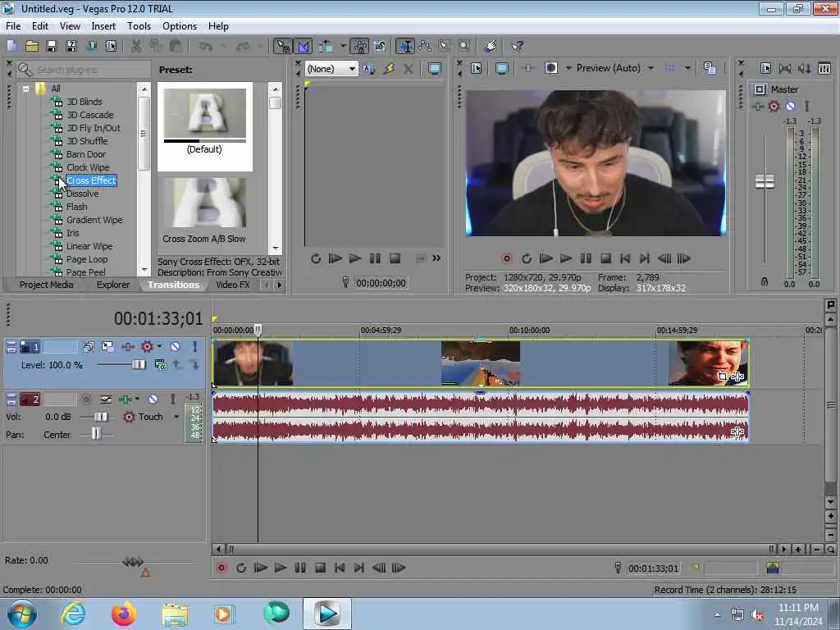Open Master bus FX gear icon
The height and width of the screenshot is (630, 840).
pos(774,106)
